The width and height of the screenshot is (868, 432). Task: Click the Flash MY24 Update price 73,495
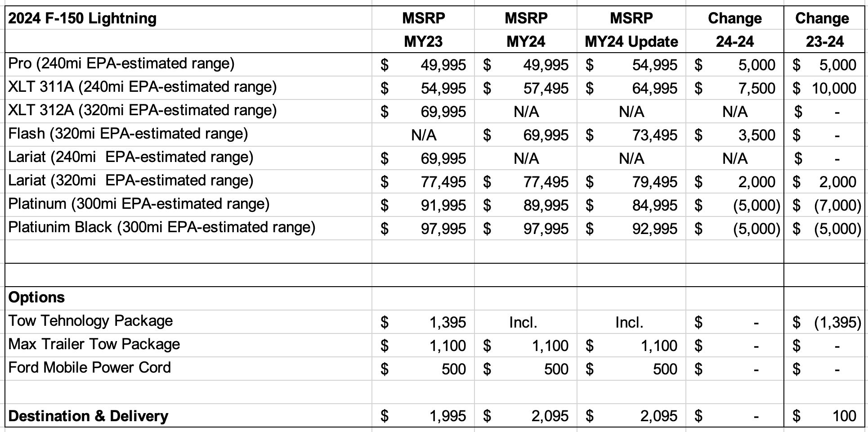pyautogui.click(x=654, y=135)
